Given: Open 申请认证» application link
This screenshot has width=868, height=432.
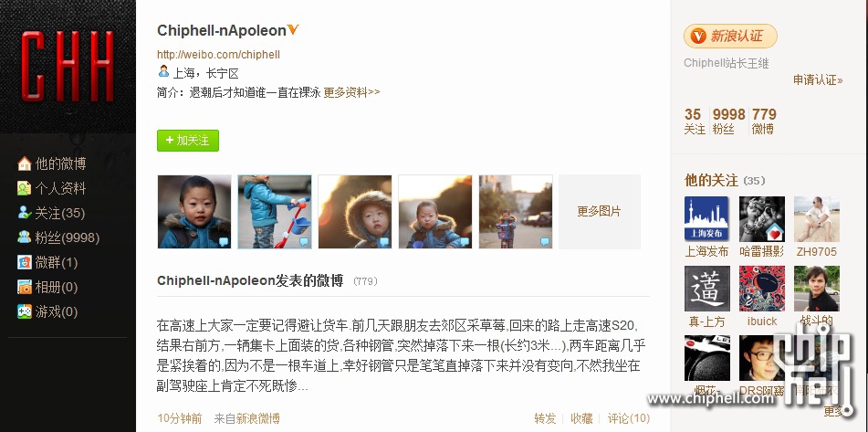Looking at the screenshot, I should 818,79.
